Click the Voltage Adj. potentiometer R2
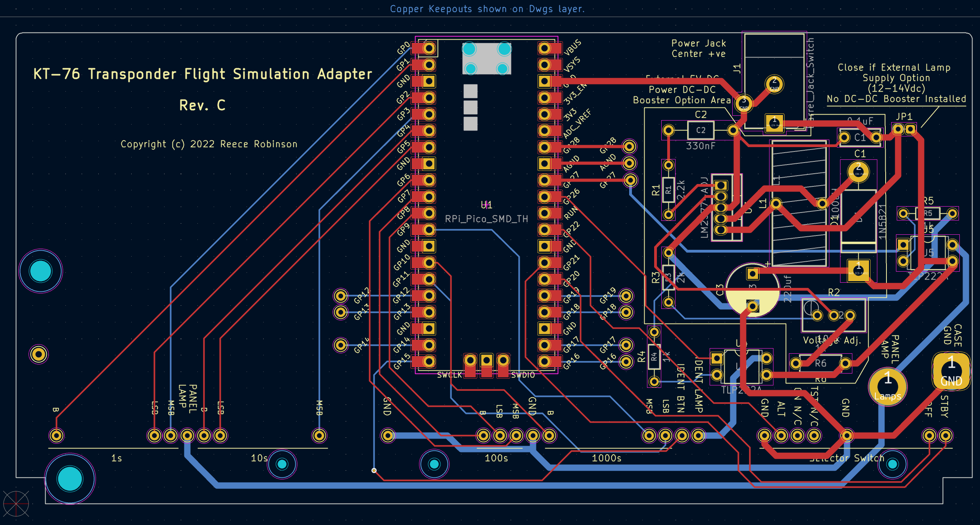The width and height of the screenshot is (980, 525). (x=833, y=315)
